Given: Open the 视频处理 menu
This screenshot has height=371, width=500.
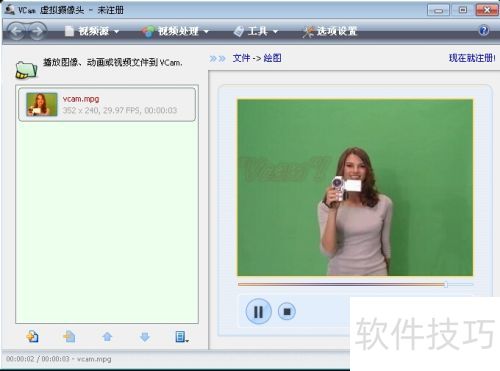Looking at the screenshot, I should [x=175, y=31].
